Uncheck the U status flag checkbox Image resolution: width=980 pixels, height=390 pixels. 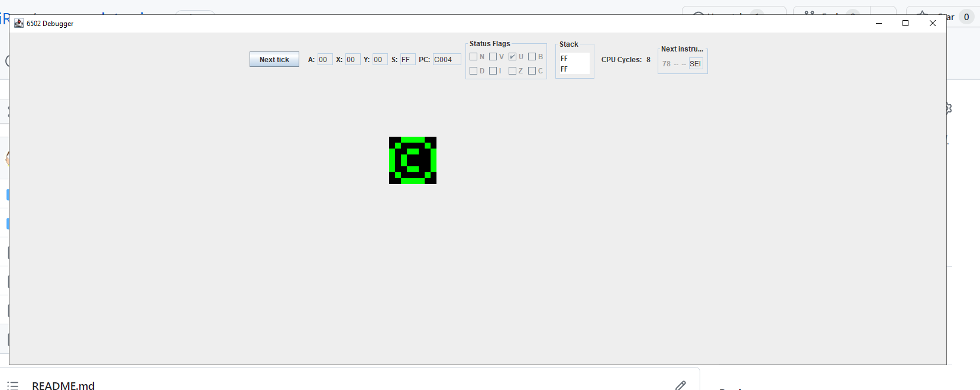pyautogui.click(x=512, y=57)
